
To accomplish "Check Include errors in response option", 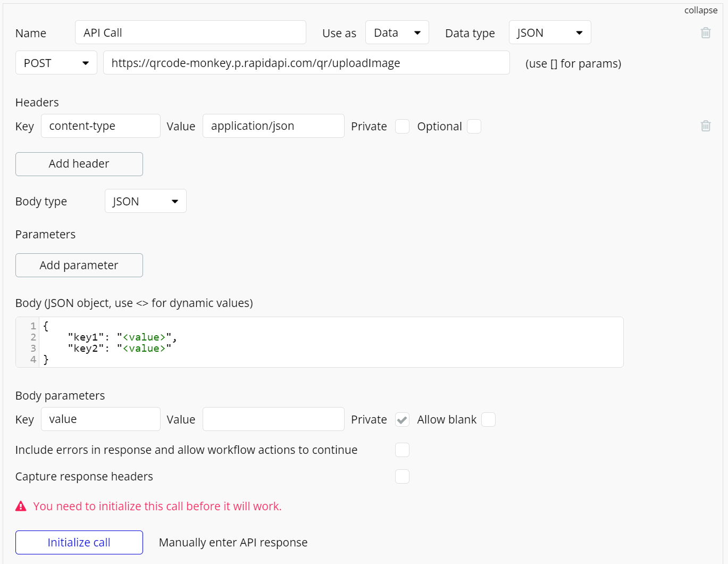I will click(403, 450).
